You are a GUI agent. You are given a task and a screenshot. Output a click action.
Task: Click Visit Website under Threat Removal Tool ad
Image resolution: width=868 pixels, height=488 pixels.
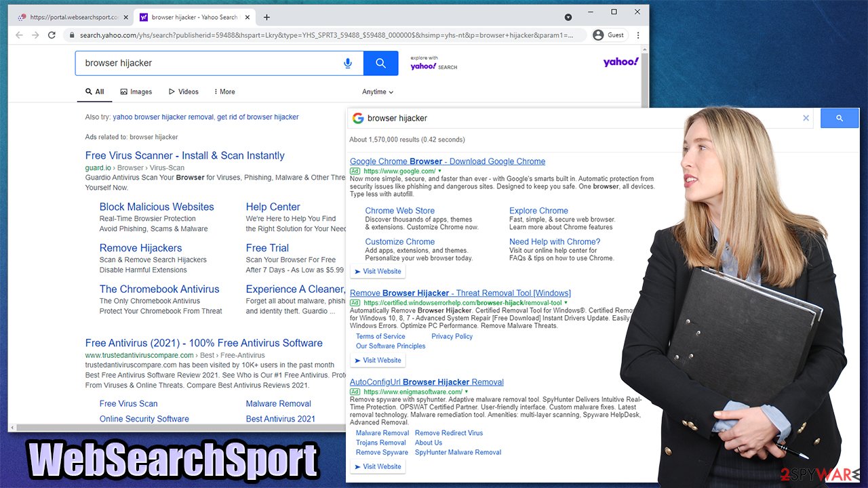(x=378, y=360)
